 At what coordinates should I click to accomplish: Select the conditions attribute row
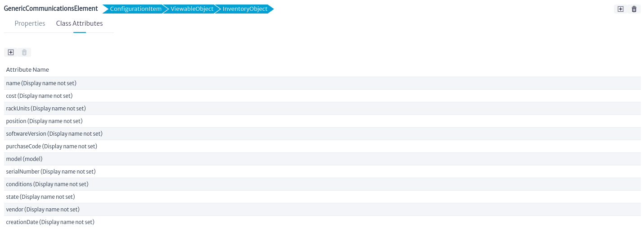click(x=322, y=184)
